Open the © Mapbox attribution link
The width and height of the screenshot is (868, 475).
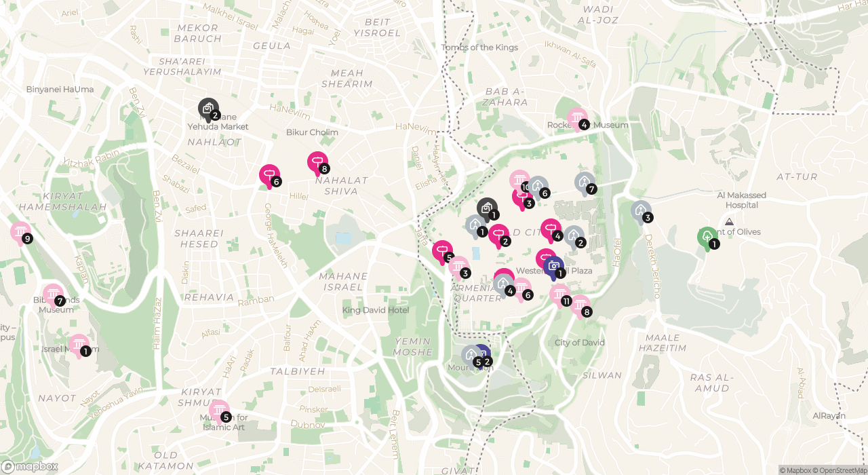[x=793, y=470]
